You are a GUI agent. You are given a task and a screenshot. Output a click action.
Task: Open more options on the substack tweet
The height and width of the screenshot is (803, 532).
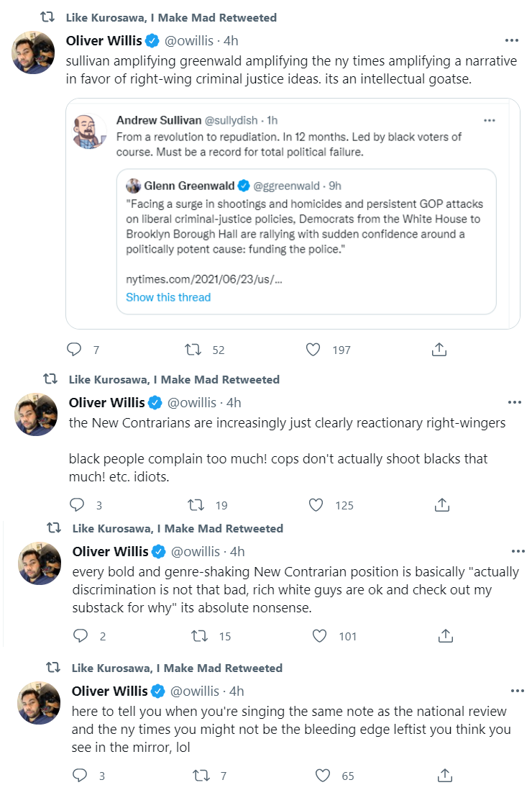[x=518, y=552]
